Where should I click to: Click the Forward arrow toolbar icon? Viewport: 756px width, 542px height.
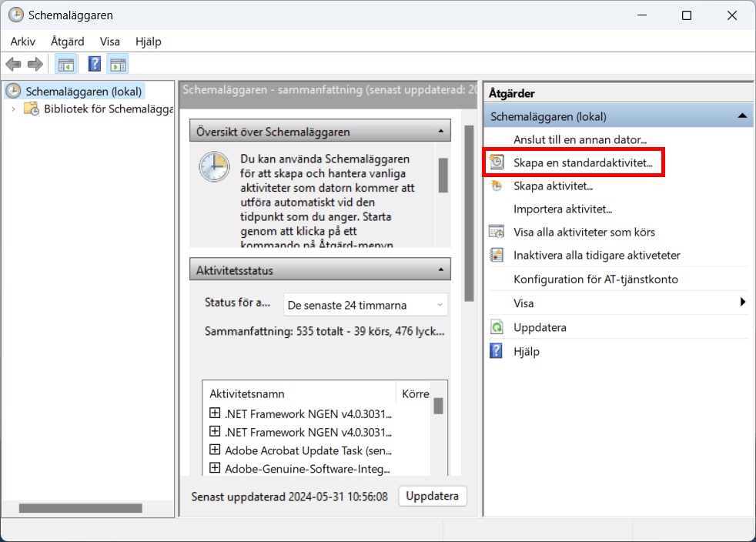tap(35, 64)
